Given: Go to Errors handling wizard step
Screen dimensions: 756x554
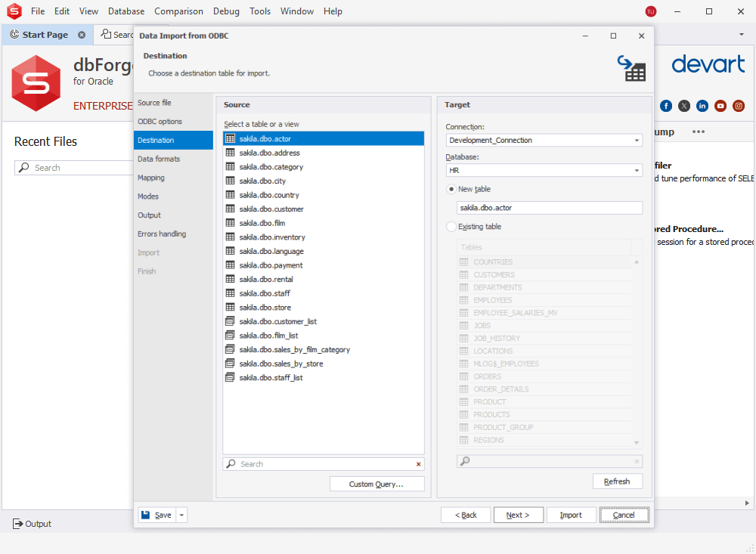Looking at the screenshot, I should 173,234.
